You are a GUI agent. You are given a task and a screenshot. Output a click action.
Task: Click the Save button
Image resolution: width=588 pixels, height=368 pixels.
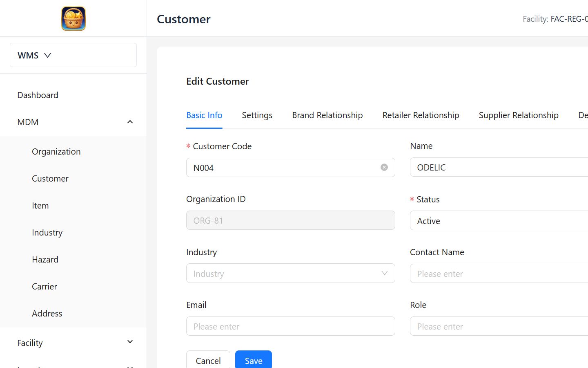pyautogui.click(x=254, y=360)
